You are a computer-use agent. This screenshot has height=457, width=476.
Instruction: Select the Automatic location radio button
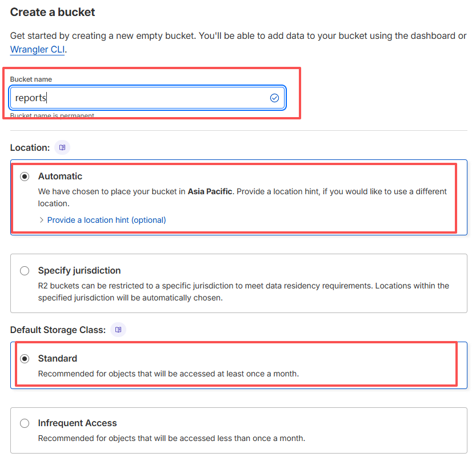pos(25,177)
